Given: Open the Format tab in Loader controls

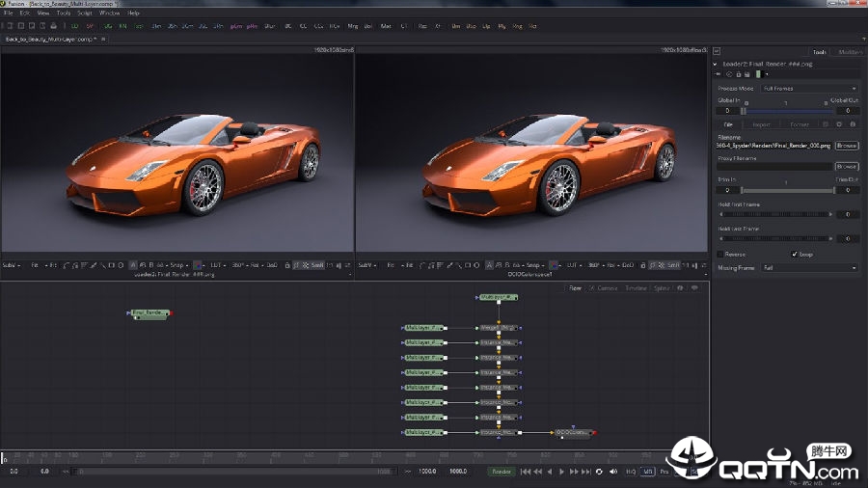Looking at the screenshot, I should (x=800, y=124).
